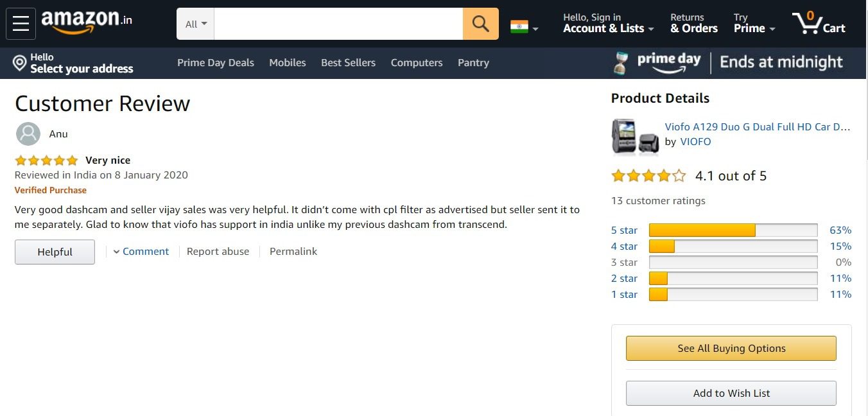This screenshot has width=868, height=416.
Task: Open the hamburger navigation menu
Action: 21,24
